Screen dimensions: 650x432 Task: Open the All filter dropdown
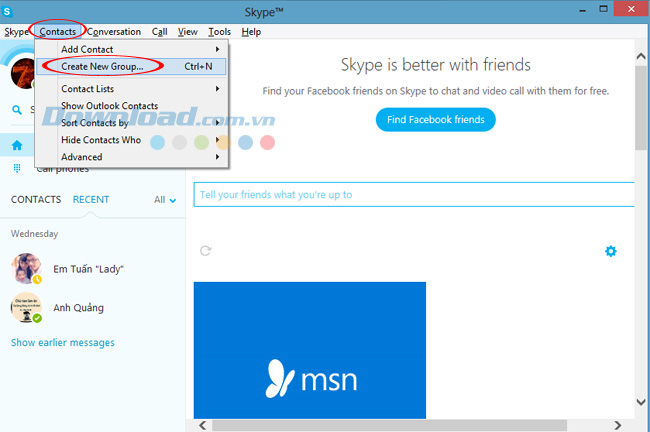pos(165,200)
